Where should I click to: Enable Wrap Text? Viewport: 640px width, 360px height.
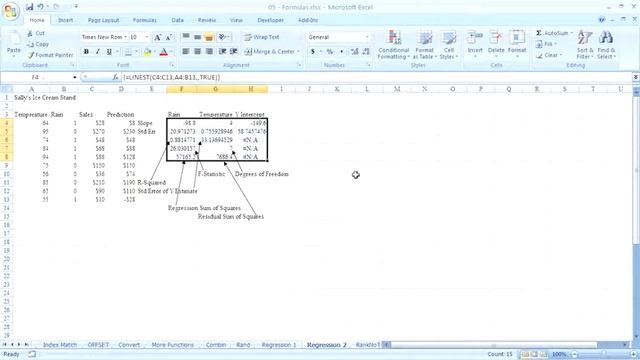(262, 37)
